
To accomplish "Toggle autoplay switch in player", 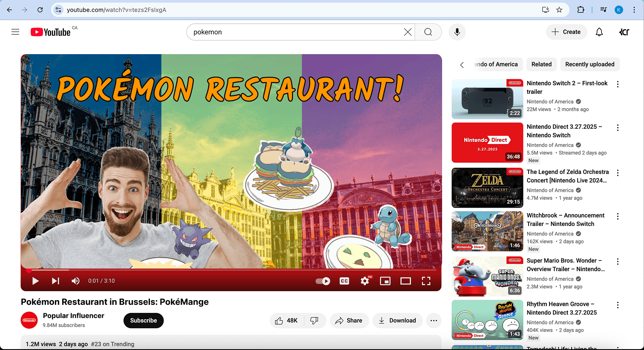I will [323, 281].
